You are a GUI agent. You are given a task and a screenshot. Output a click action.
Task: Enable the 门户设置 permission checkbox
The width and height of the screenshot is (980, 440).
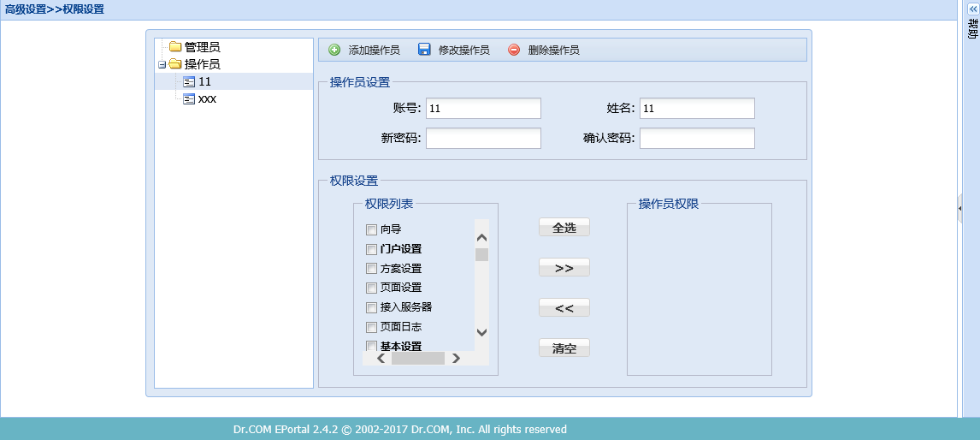[371, 249]
